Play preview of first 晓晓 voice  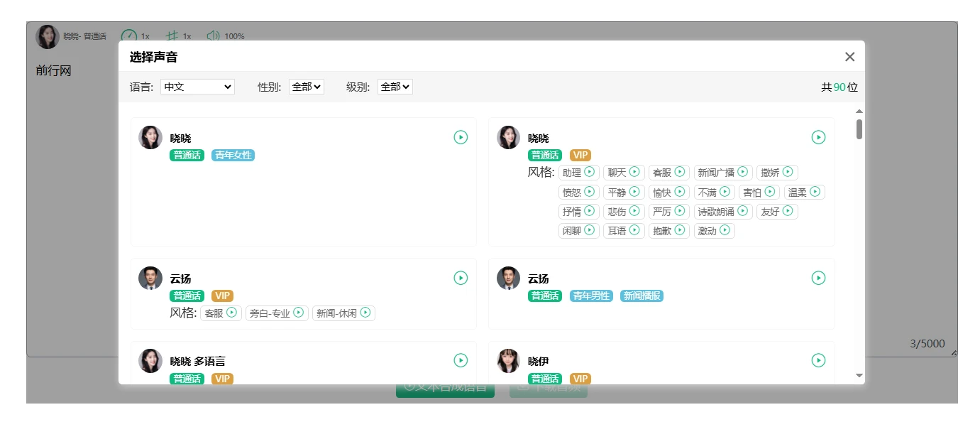click(461, 137)
